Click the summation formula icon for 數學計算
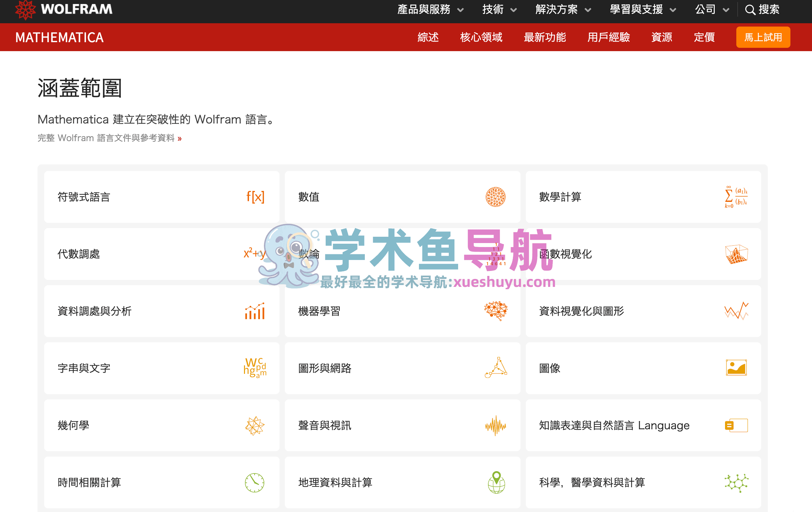The image size is (812, 512). coord(736,197)
